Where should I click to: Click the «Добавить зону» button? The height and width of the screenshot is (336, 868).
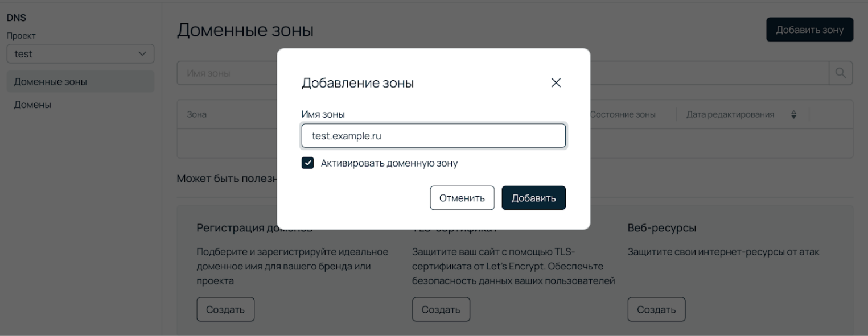809,29
